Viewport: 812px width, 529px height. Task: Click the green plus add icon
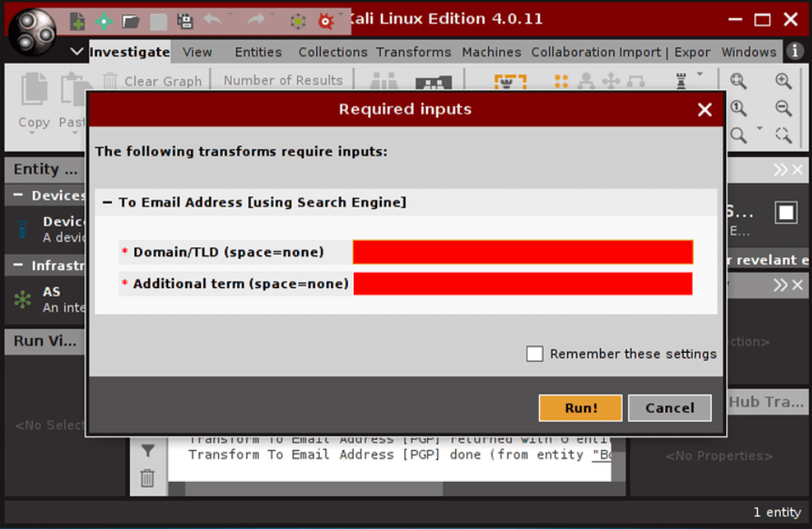pyautogui.click(x=103, y=21)
